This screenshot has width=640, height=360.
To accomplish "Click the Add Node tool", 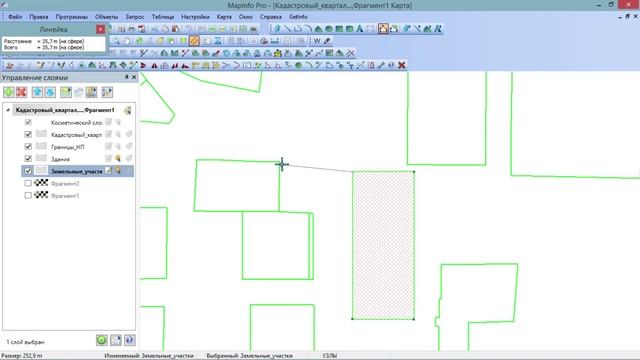I will pos(394,29).
